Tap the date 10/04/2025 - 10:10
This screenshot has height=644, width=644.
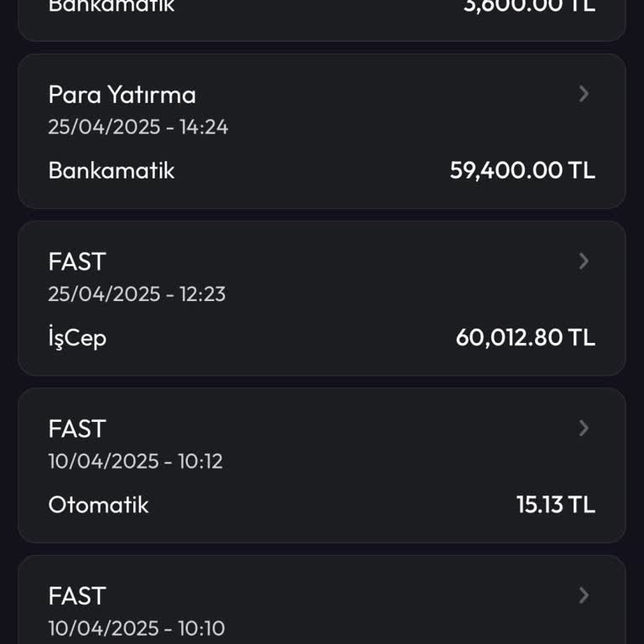(x=136, y=628)
